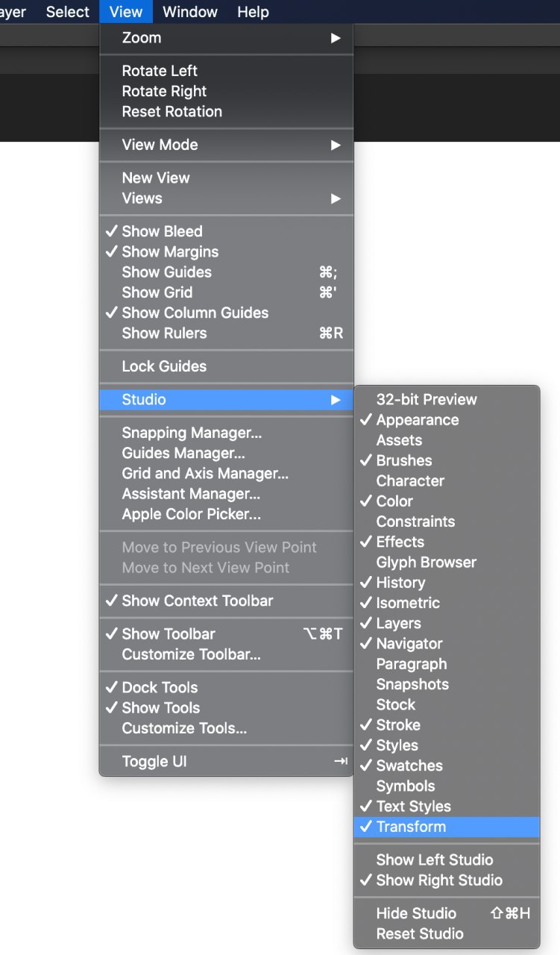Click Rotate Left menu item

[x=160, y=71]
